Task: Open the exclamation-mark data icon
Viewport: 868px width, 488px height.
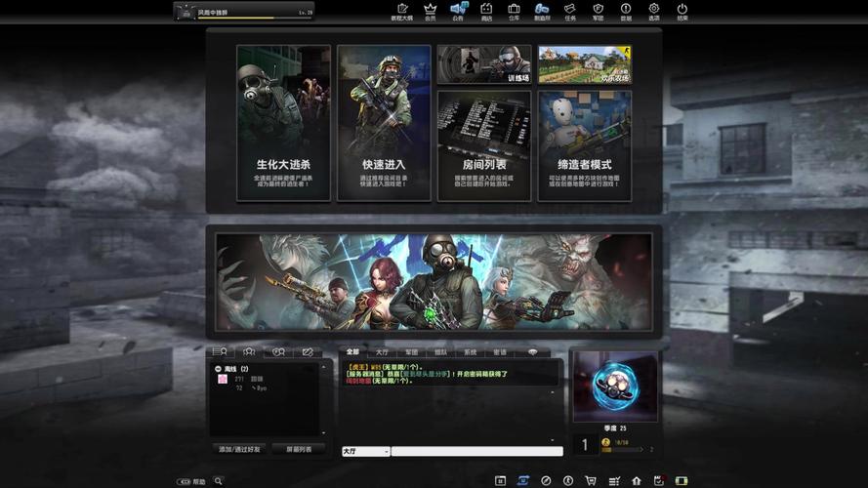Action: click(x=626, y=11)
